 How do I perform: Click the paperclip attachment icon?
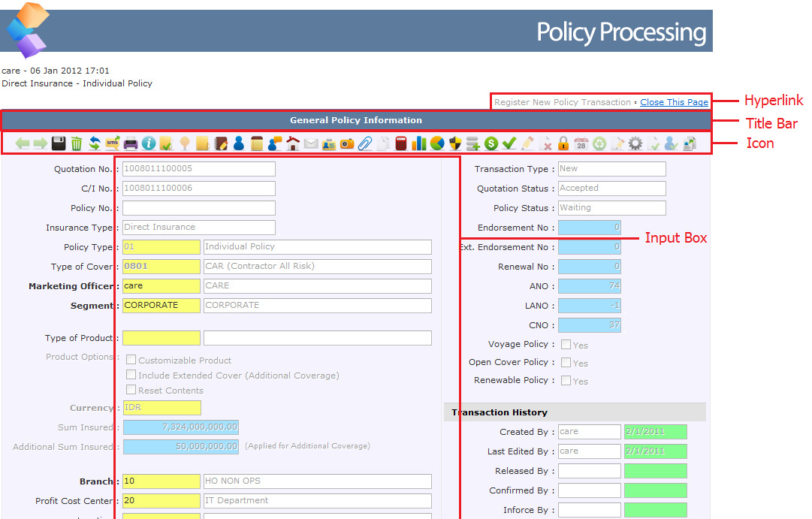click(x=365, y=143)
